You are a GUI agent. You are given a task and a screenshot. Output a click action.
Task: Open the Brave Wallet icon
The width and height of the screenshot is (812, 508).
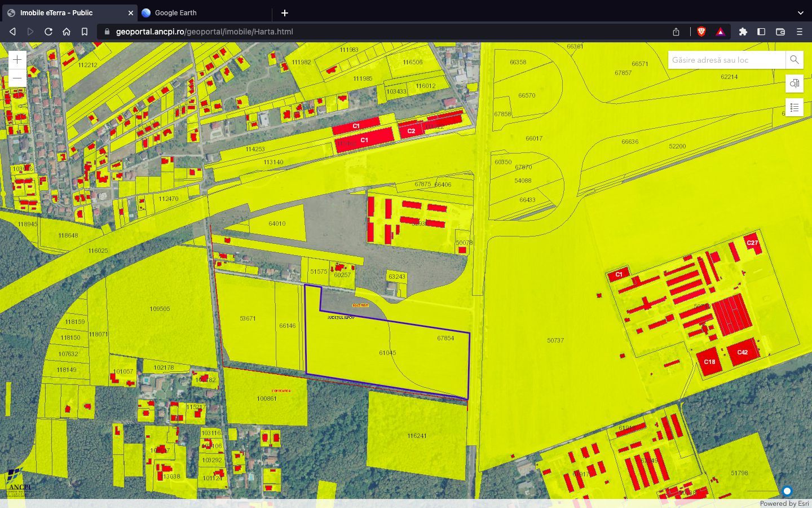pyautogui.click(x=780, y=32)
